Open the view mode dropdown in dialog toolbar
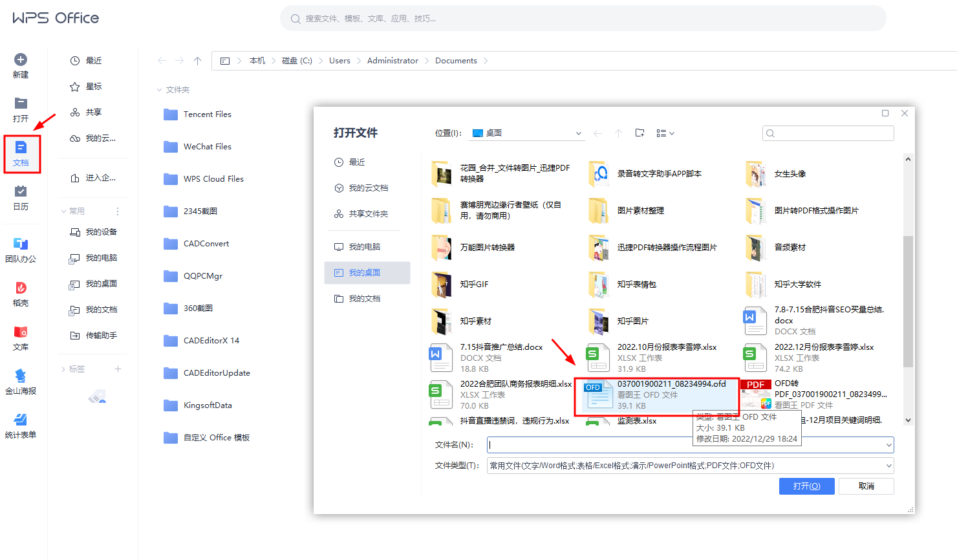This screenshot has height=560, width=957. [667, 133]
